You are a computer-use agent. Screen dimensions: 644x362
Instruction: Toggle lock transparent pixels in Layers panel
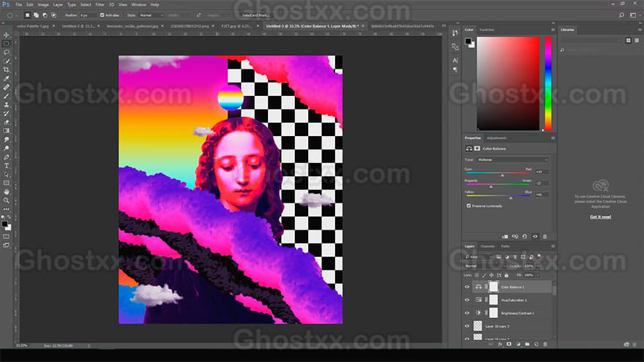(477, 275)
